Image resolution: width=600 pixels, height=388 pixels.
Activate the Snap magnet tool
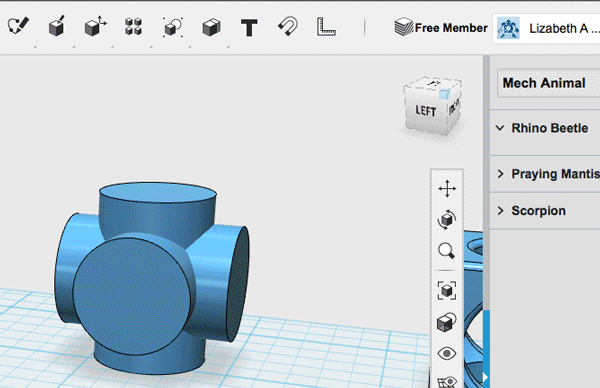pyautogui.click(x=288, y=26)
